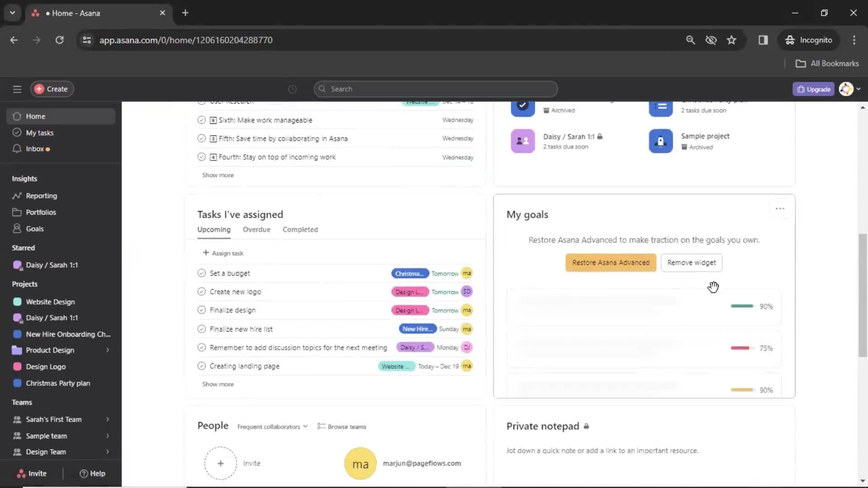Screen dimensions: 868x488
Task: Expand the Design Team section
Action: pyautogui.click(x=107, y=452)
